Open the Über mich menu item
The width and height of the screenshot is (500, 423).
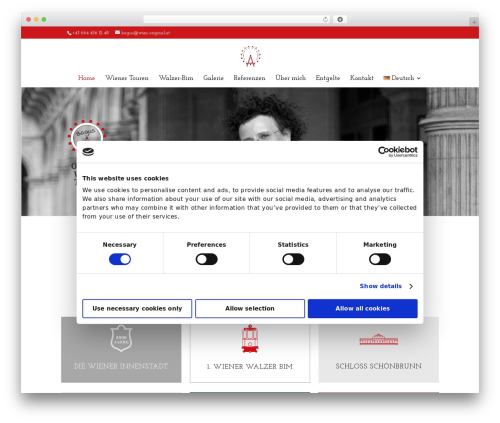pos(290,78)
